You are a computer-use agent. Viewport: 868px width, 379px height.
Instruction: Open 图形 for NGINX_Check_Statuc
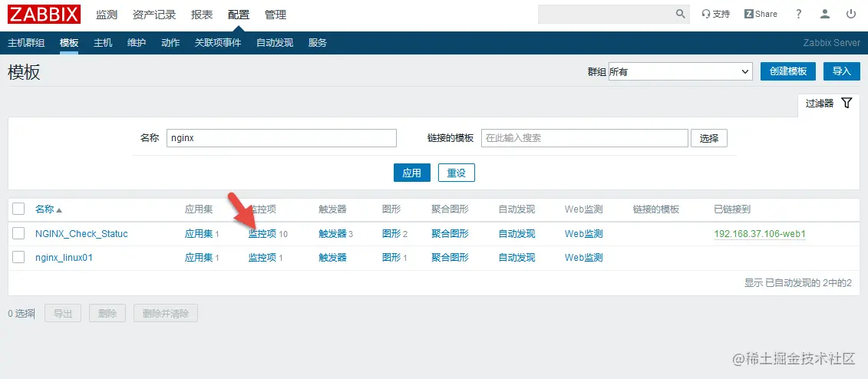(391, 234)
